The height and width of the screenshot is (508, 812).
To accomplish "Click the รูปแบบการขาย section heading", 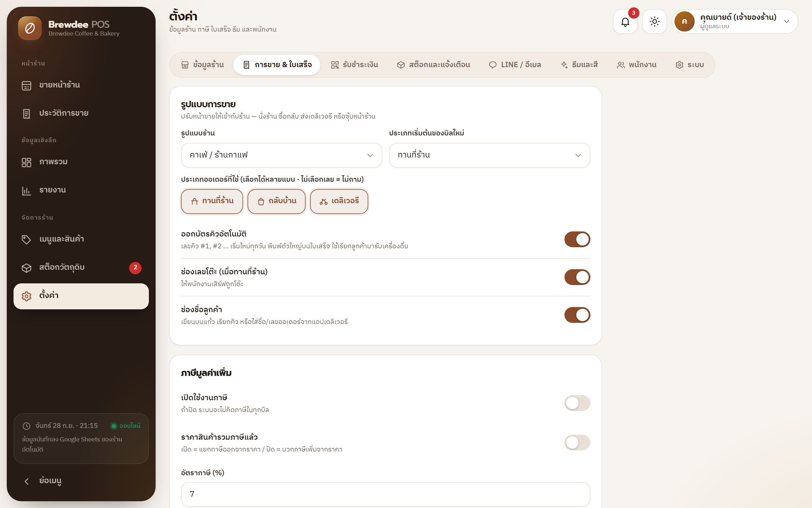I will point(208,104).
